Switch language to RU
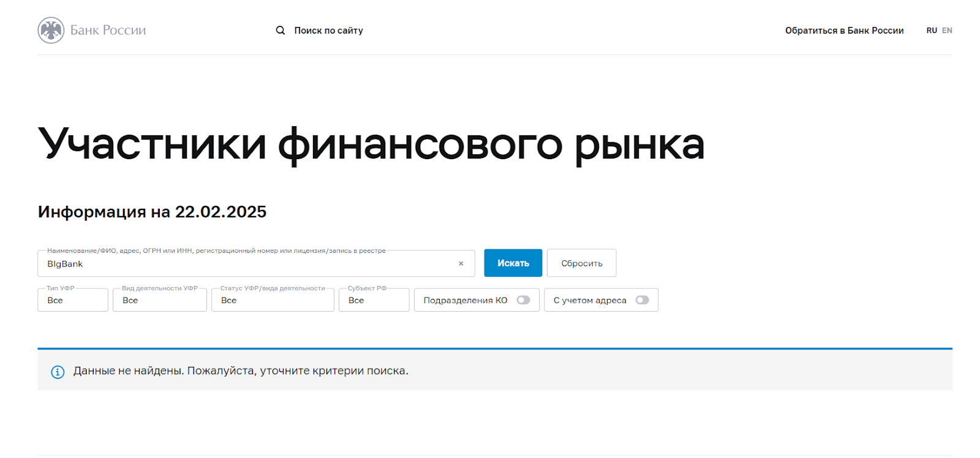This screenshot has height=458, width=980. [932, 31]
